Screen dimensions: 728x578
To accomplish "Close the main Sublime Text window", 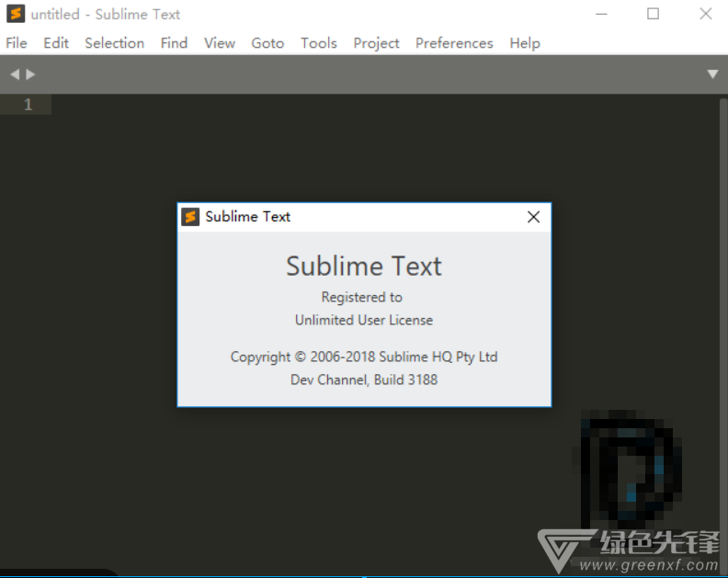I will 706,14.
